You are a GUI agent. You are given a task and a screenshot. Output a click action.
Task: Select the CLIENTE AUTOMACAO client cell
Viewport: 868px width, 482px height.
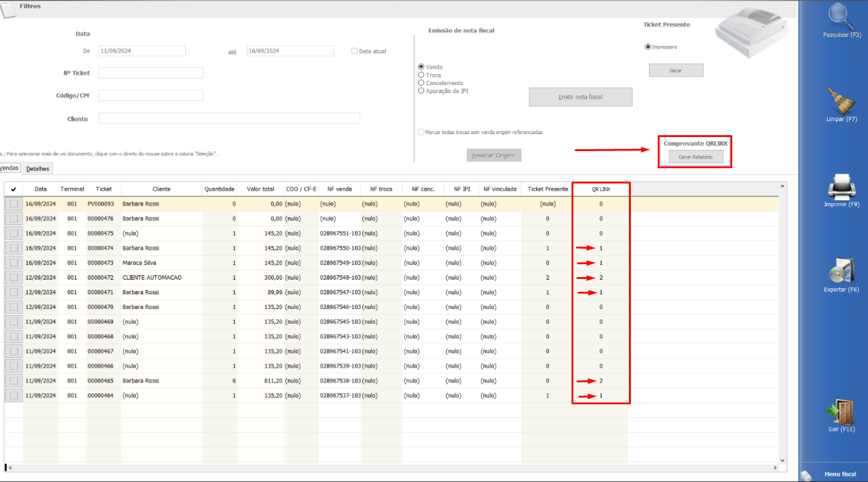coord(162,277)
